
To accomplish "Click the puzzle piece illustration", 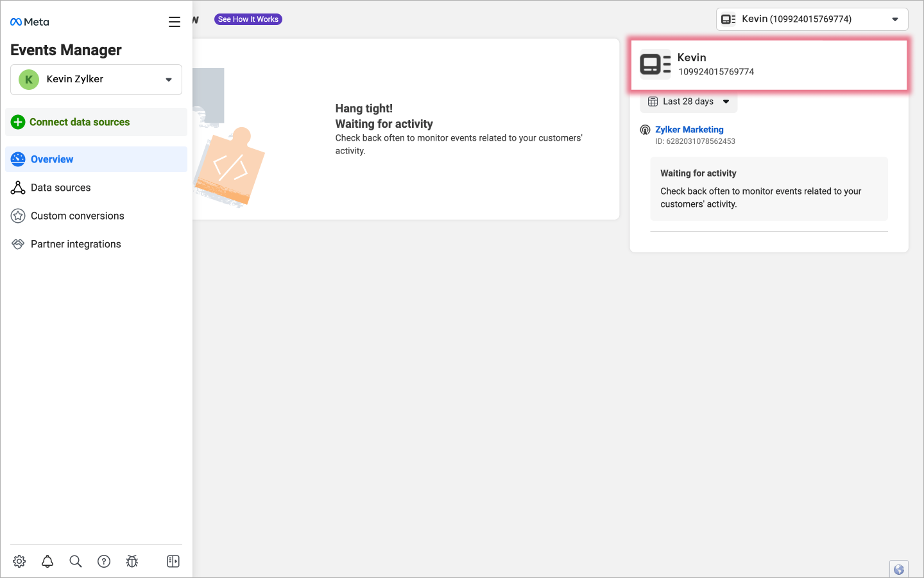I will [x=231, y=168].
